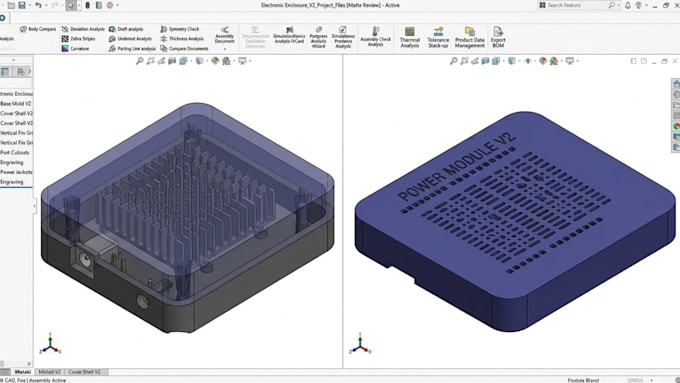
Task: Toggle Curvature display
Action: click(x=75, y=49)
